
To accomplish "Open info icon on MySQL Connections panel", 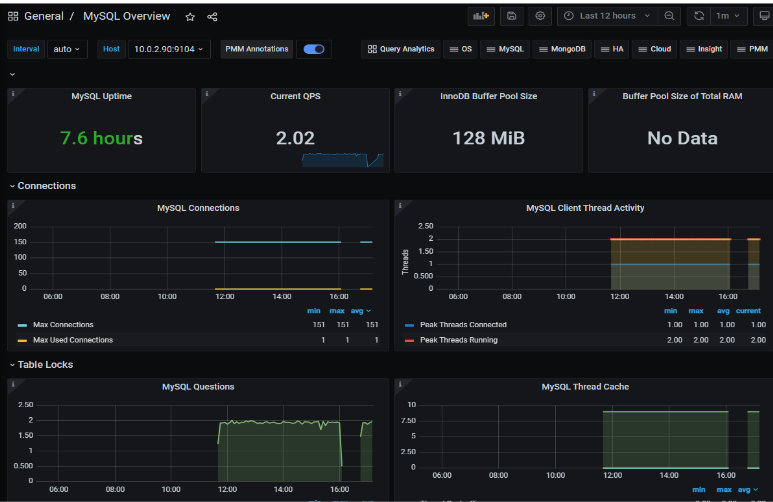I will (x=13, y=205).
